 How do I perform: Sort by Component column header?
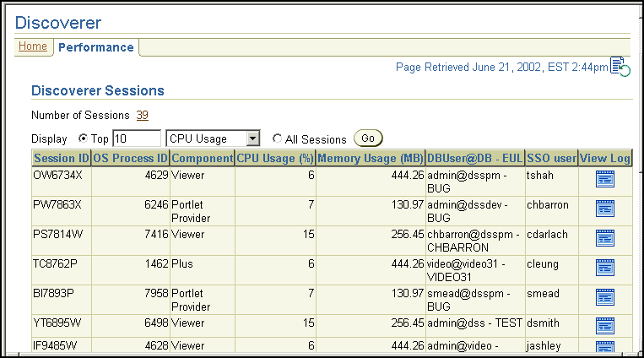(203, 158)
